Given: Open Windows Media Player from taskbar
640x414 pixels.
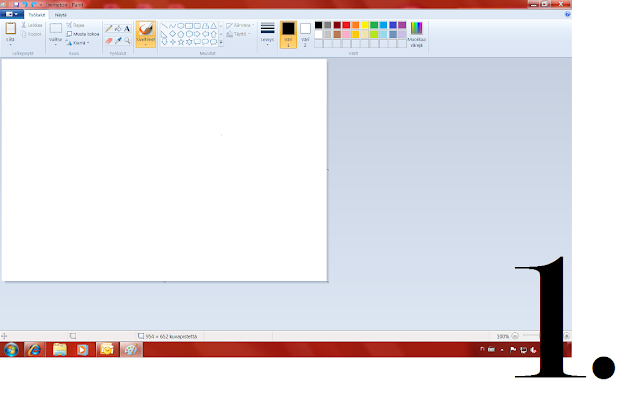Looking at the screenshot, I should click(83, 350).
